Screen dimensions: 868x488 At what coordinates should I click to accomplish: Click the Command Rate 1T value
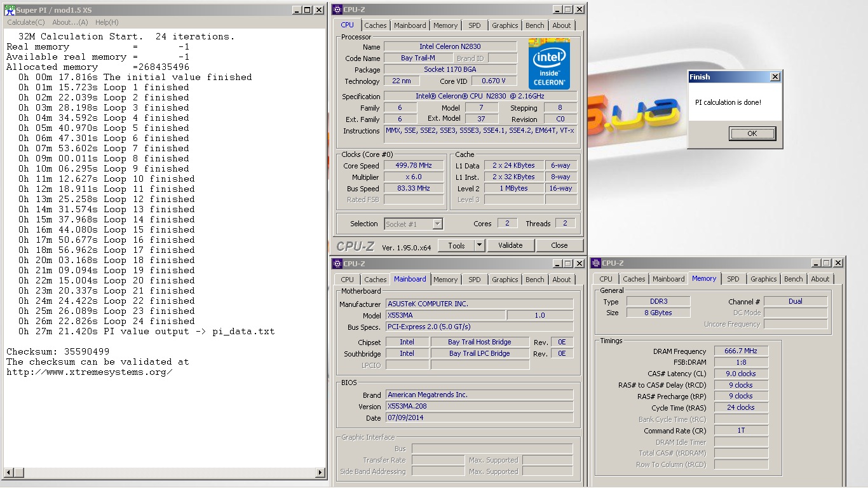(741, 430)
